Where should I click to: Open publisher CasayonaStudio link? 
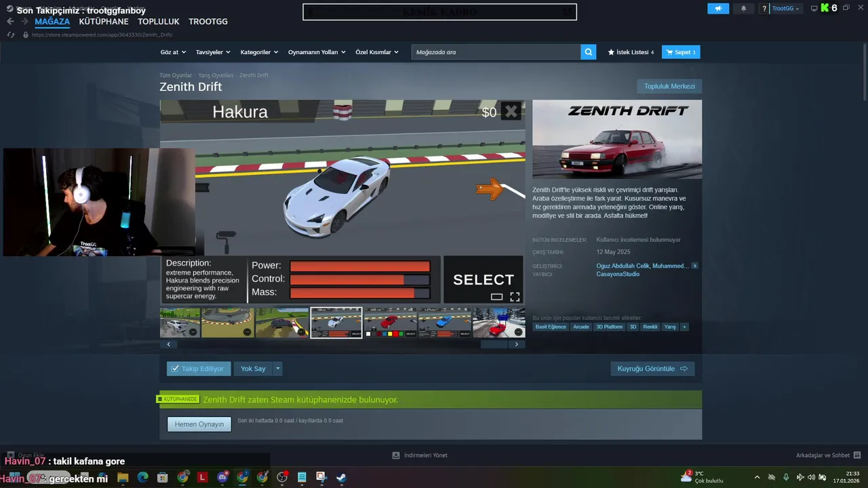pyautogui.click(x=618, y=274)
